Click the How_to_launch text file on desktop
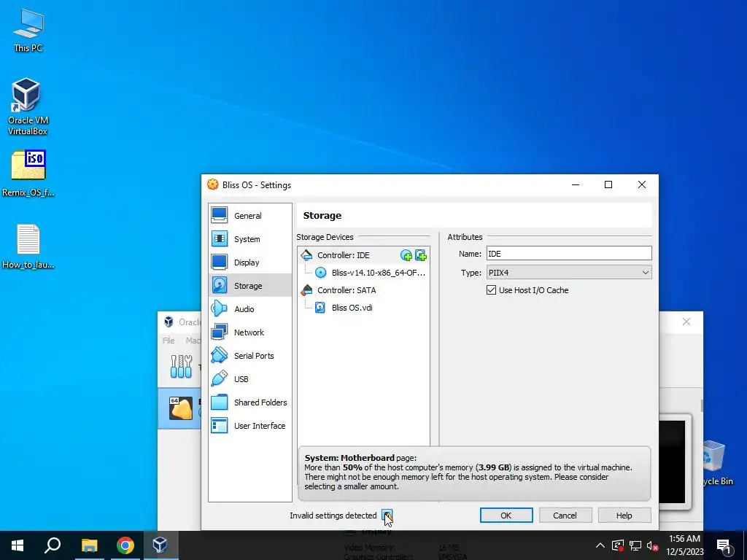Viewport: 747px width, 560px height. pos(28,246)
